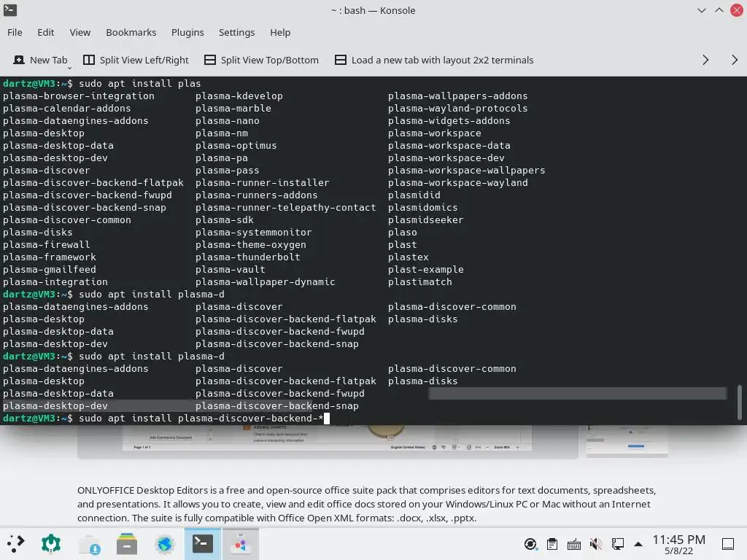Open the clipboard tray icon

pyautogui.click(x=552, y=544)
